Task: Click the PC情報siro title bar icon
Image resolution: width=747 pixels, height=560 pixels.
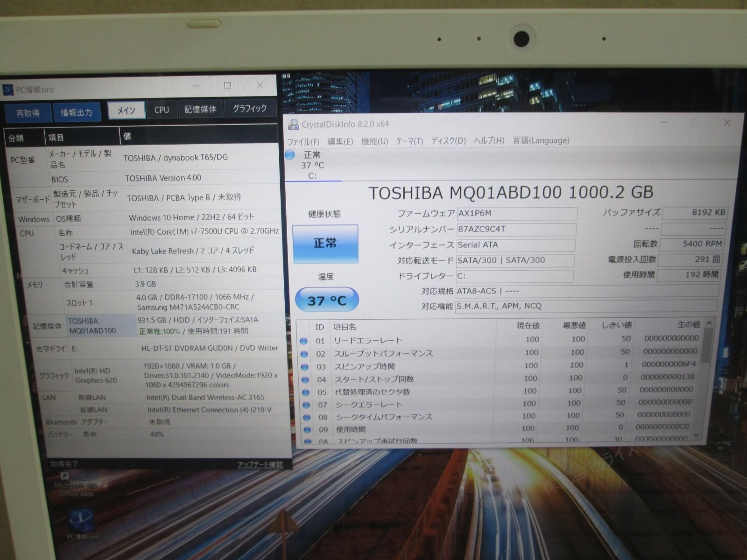Action: 9,90
